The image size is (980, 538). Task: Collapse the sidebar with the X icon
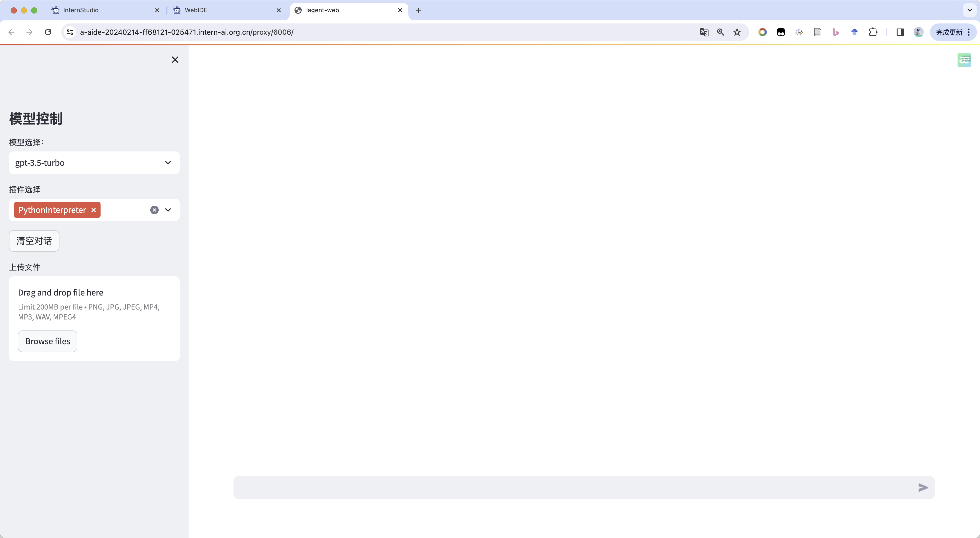pyautogui.click(x=175, y=60)
